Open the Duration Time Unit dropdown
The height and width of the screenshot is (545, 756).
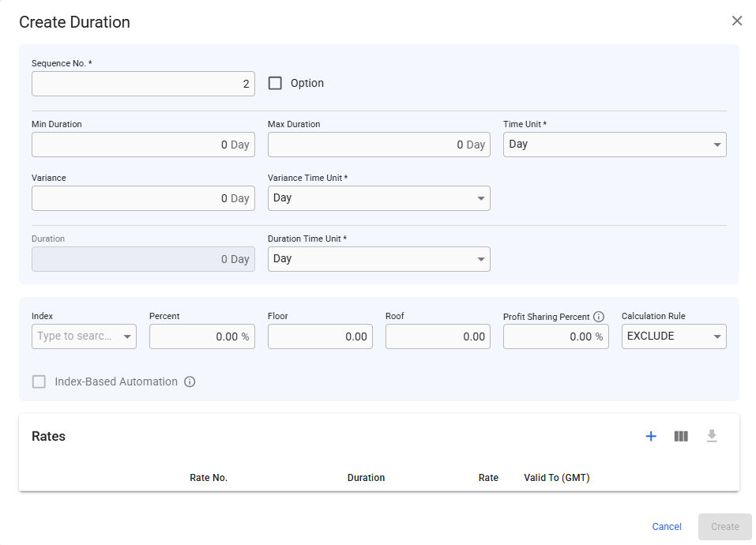point(378,259)
